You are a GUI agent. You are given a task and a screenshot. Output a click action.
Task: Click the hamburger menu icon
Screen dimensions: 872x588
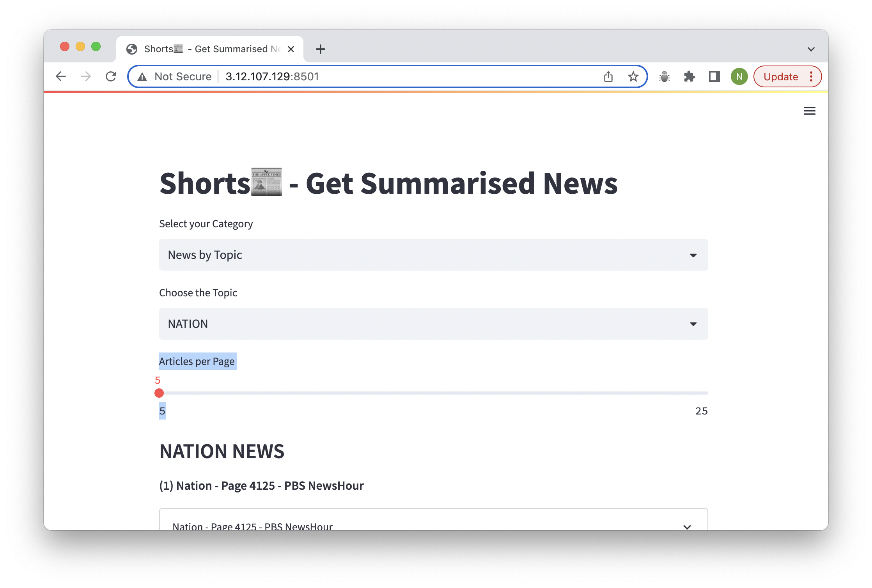point(810,110)
